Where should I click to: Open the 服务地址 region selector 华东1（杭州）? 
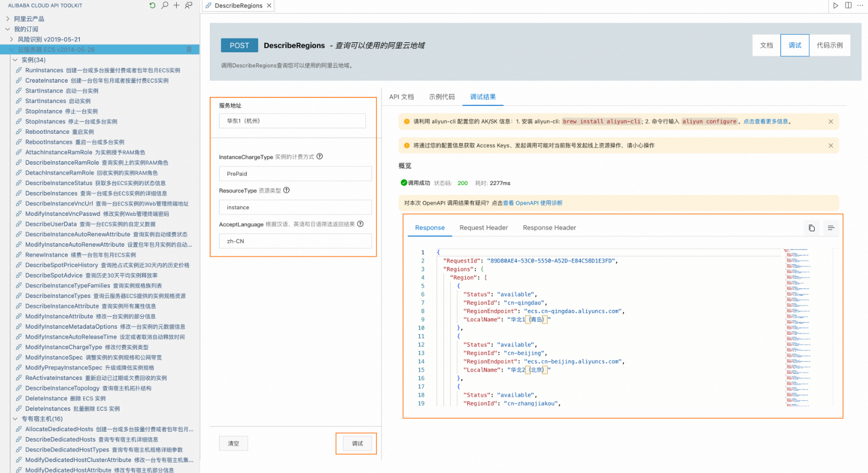click(292, 121)
